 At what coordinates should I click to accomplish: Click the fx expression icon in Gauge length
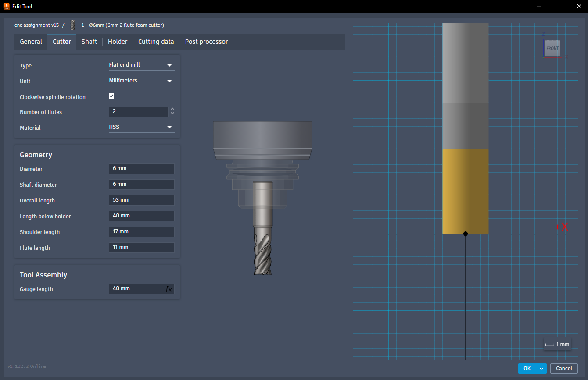(169, 289)
